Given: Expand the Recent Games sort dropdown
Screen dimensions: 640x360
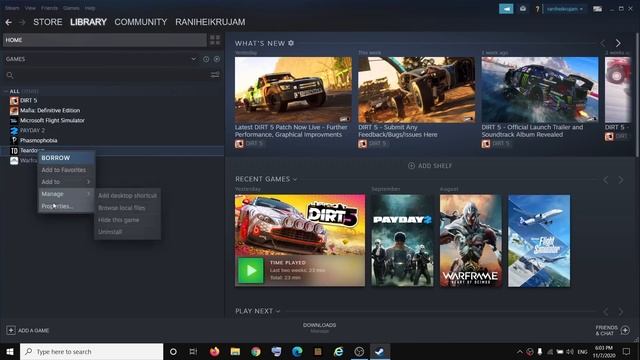Looking at the screenshot, I should (295, 179).
